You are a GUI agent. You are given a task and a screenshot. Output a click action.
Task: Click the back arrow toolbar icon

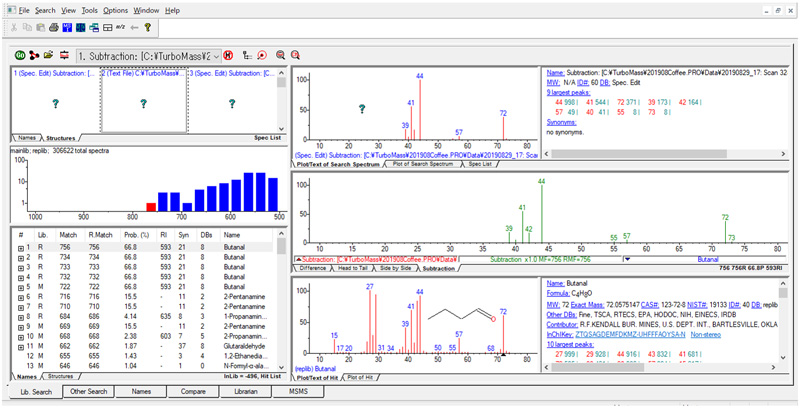click(x=134, y=28)
